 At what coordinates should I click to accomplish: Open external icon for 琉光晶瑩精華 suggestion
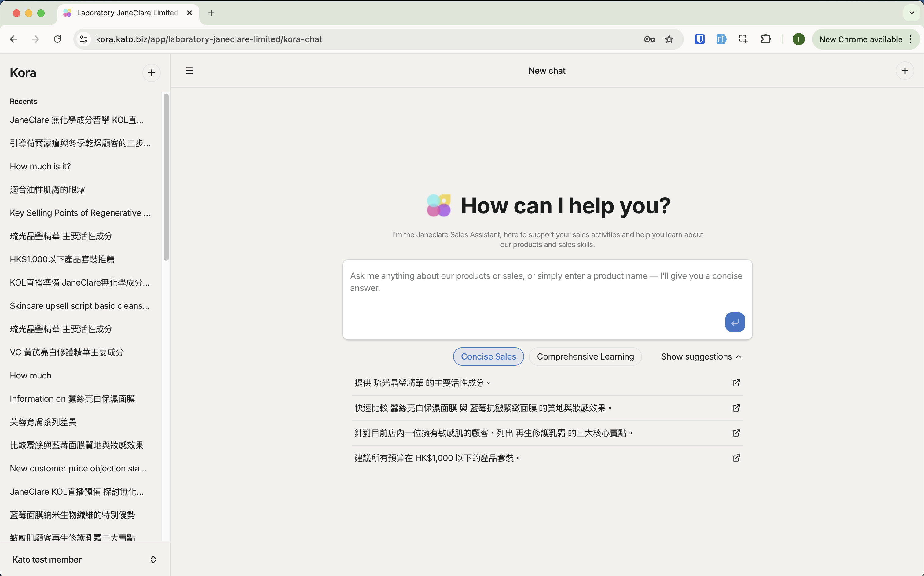click(x=736, y=383)
